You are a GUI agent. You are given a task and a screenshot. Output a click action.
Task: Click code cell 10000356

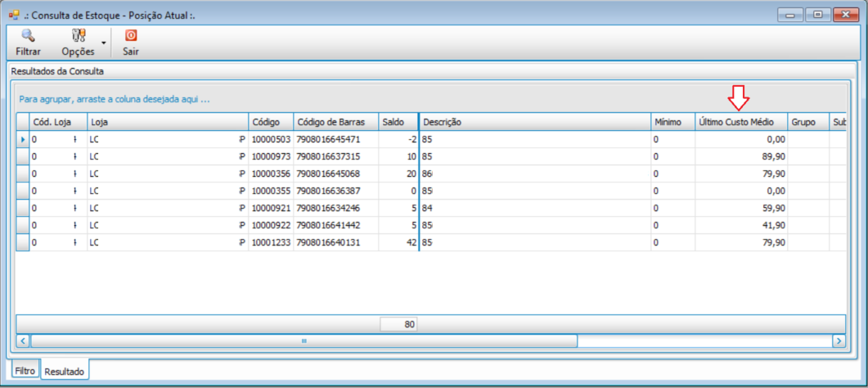[x=271, y=174]
